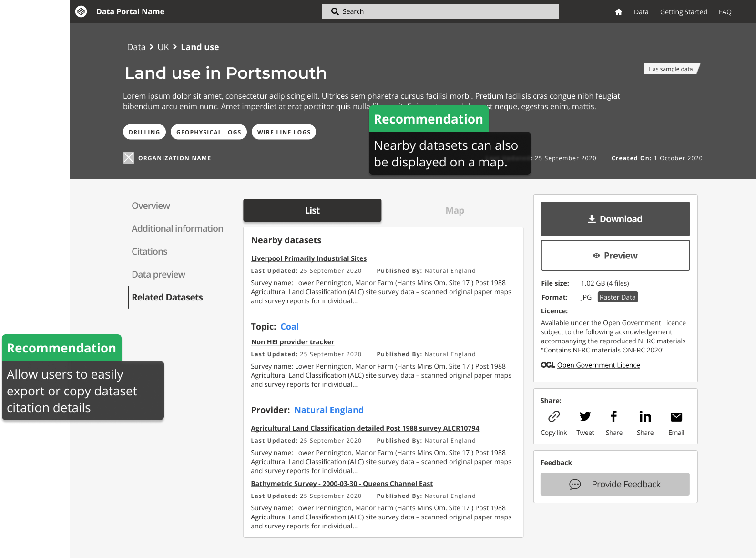Viewport: 756px width, 558px height.
Task: Switch to the Map tab
Action: click(455, 210)
